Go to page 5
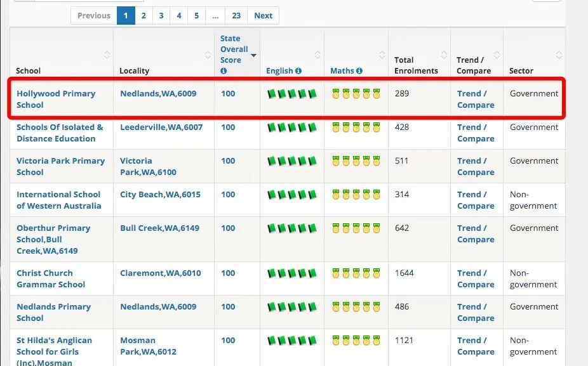 tap(196, 16)
